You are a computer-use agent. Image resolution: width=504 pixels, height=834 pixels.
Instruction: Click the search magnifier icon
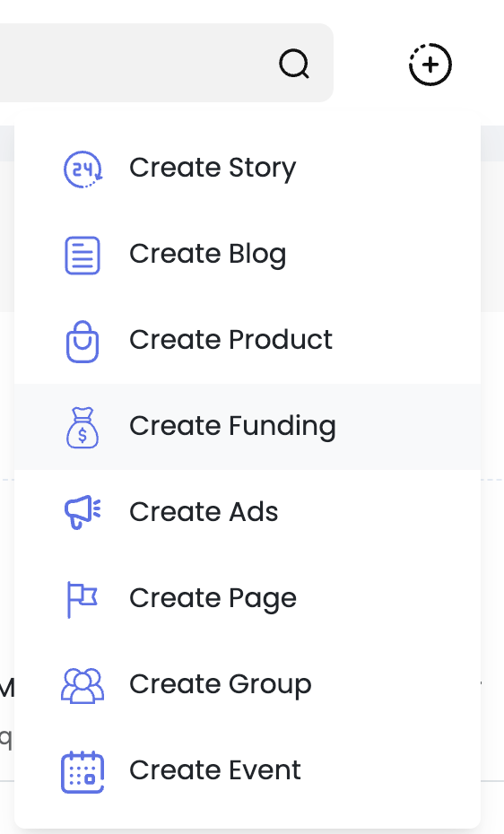pos(294,65)
